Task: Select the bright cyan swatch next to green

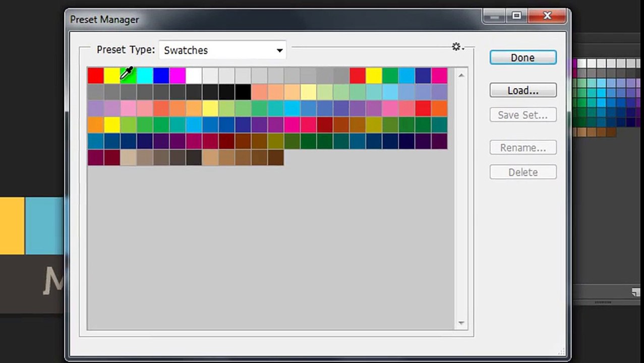Action: click(145, 76)
